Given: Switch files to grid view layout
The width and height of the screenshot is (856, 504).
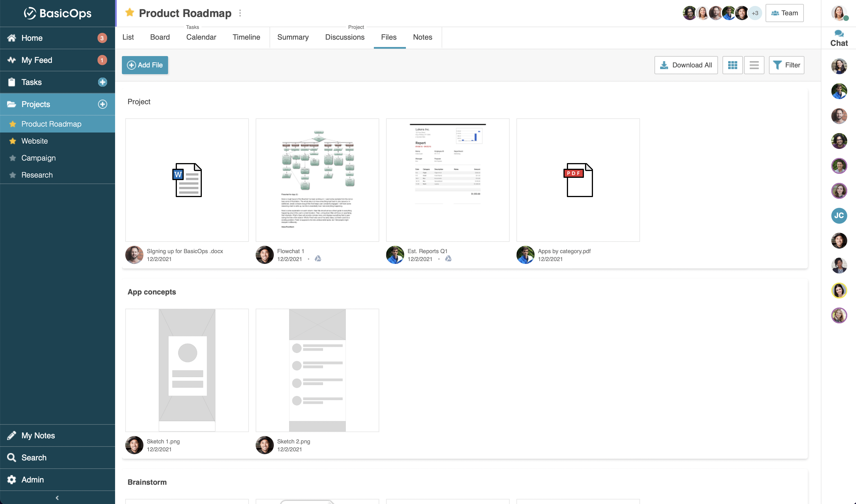Looking at the screenshot, I should point(733,65).
